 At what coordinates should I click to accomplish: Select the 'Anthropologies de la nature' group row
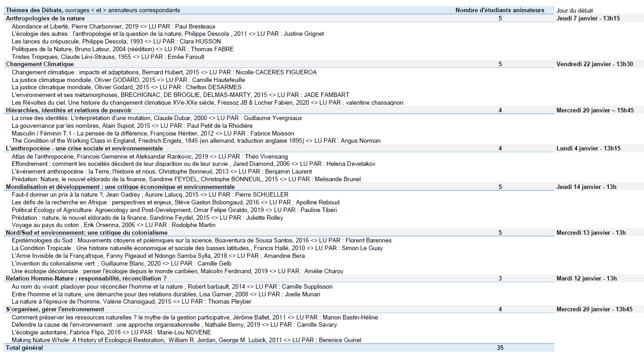pos(45,19)
